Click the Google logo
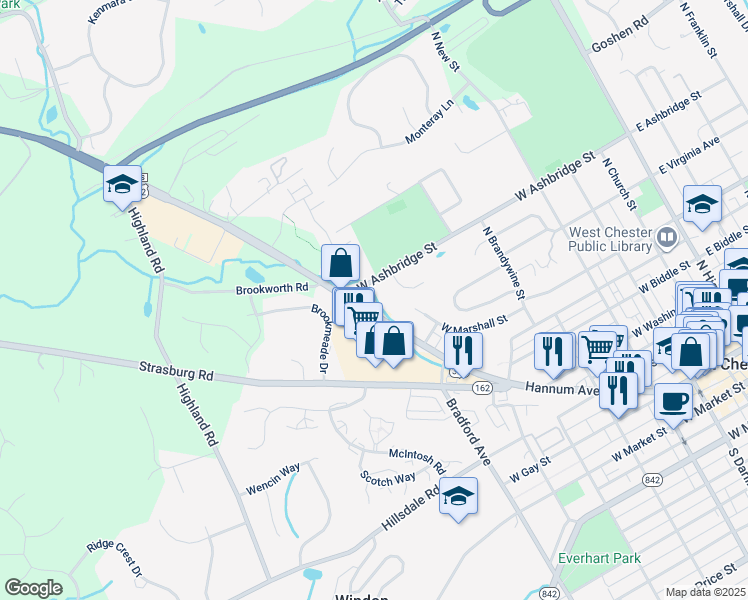This screenshot has width=748, height=600. pos(34,588)
